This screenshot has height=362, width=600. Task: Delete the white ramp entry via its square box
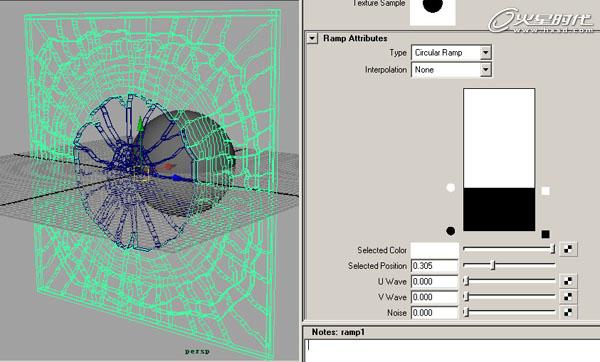[x=546, y=191]
